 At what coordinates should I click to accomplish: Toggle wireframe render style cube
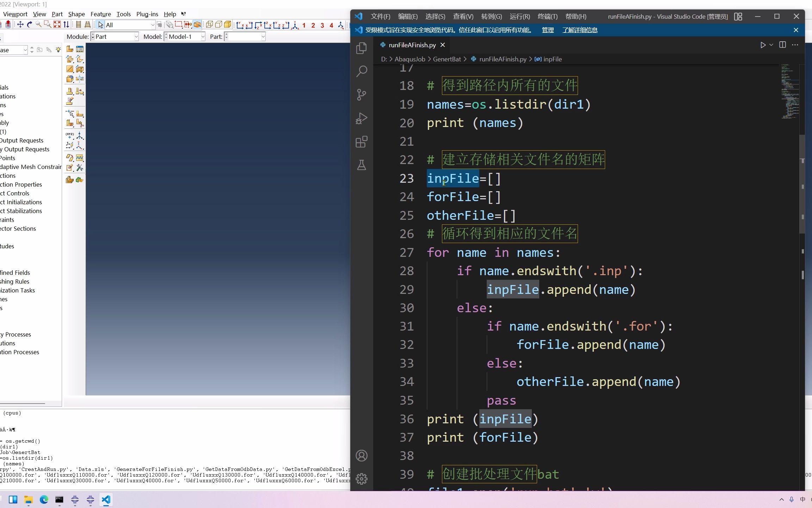(209, 25)
